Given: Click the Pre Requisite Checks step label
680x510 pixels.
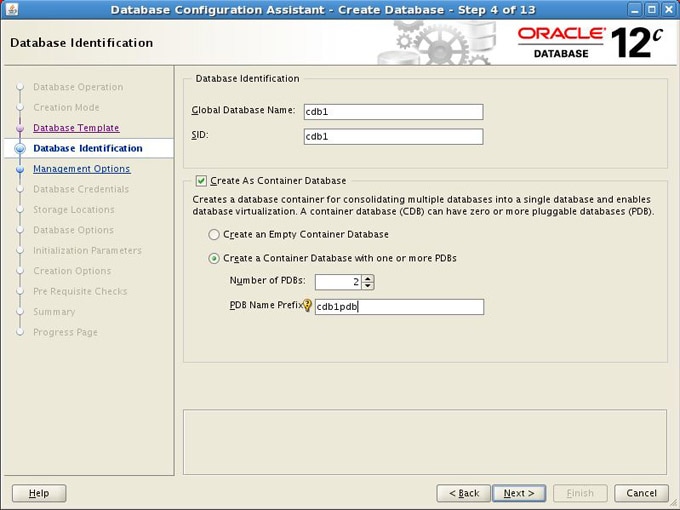Looking at the screenshot, I should pyautogui.click(x=80, y=291).
